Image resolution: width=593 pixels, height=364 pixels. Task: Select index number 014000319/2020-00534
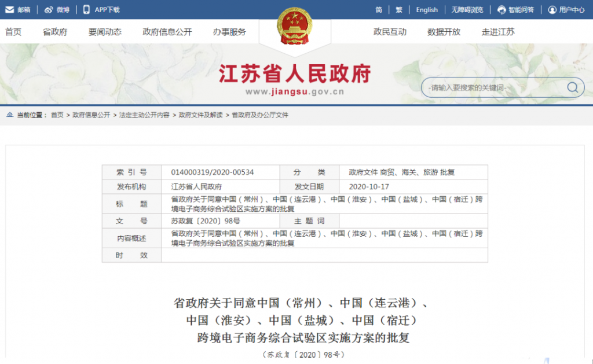click(x=212, y=172)
